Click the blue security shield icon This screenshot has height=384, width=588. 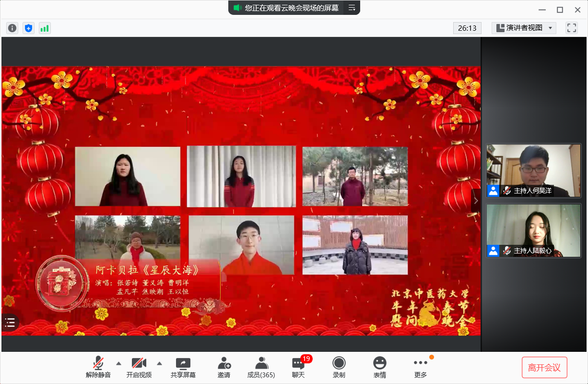coord(28,28)
